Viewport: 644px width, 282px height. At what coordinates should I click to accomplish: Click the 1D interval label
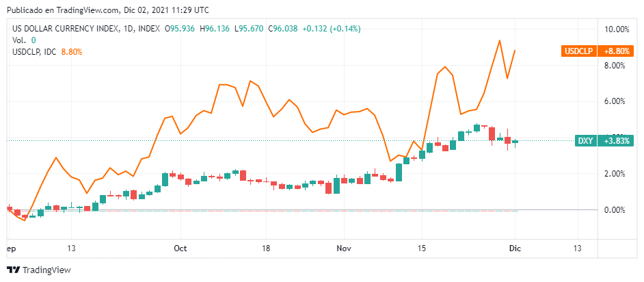[x=129, y=29]
